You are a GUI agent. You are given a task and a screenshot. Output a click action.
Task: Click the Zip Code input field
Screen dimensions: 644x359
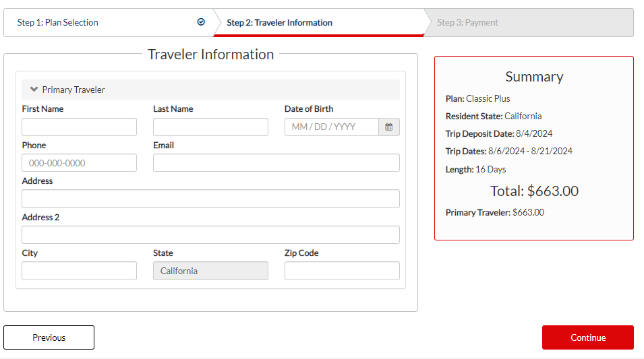(x=342, y=271)
